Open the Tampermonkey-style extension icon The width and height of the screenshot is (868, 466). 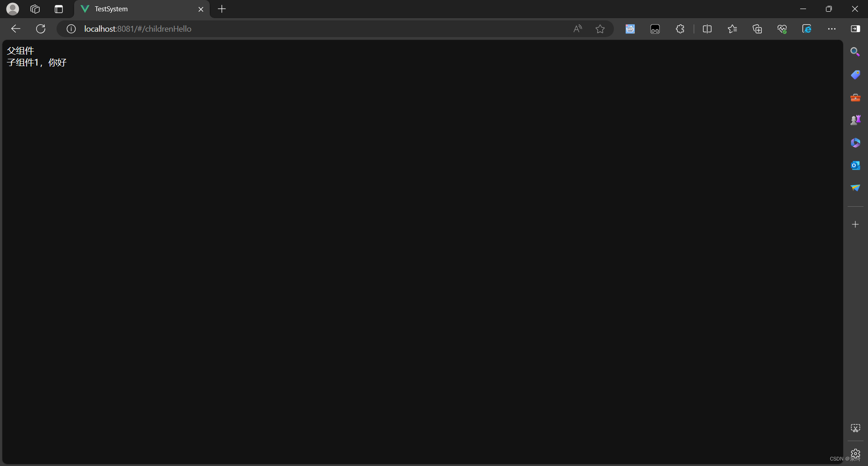(x=655, y=29)
